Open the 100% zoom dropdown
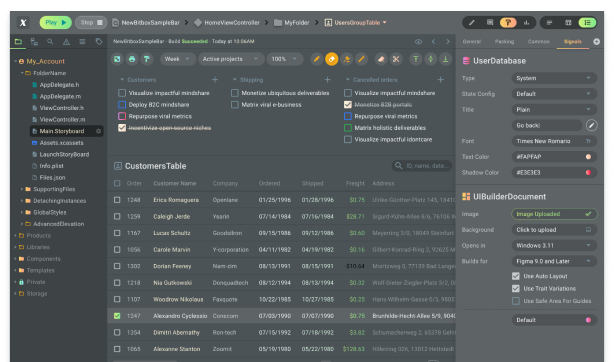The image size is (614, 362). (x=285, y=59)
